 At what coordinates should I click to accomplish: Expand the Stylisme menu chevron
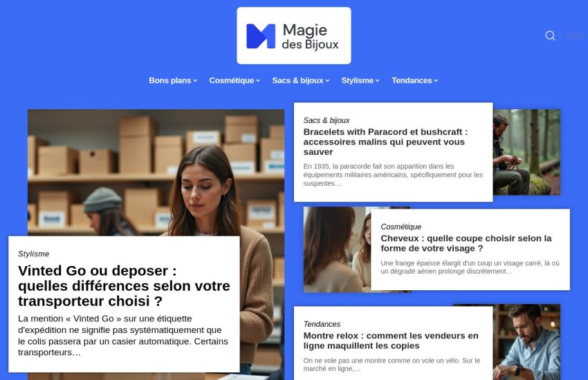[377, 81]
